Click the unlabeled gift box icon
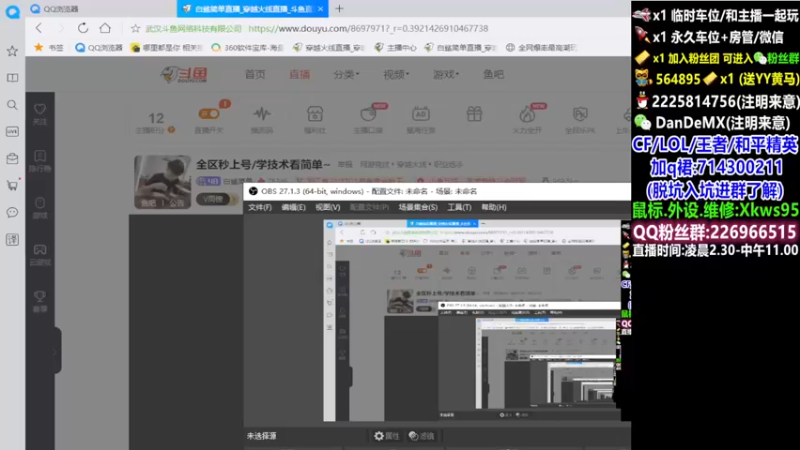The height and width of the screenshot is (450, 800). pyautogui.click(x=474, y=114)
